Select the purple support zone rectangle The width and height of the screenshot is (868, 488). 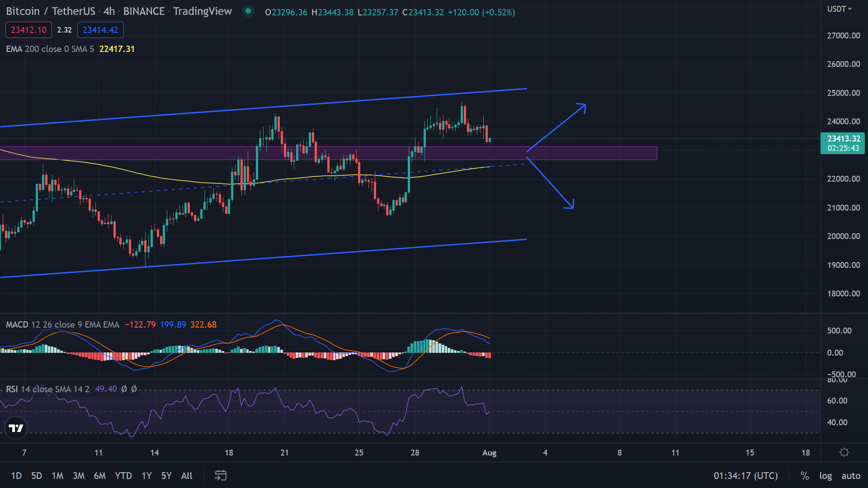tap(328, 153)
